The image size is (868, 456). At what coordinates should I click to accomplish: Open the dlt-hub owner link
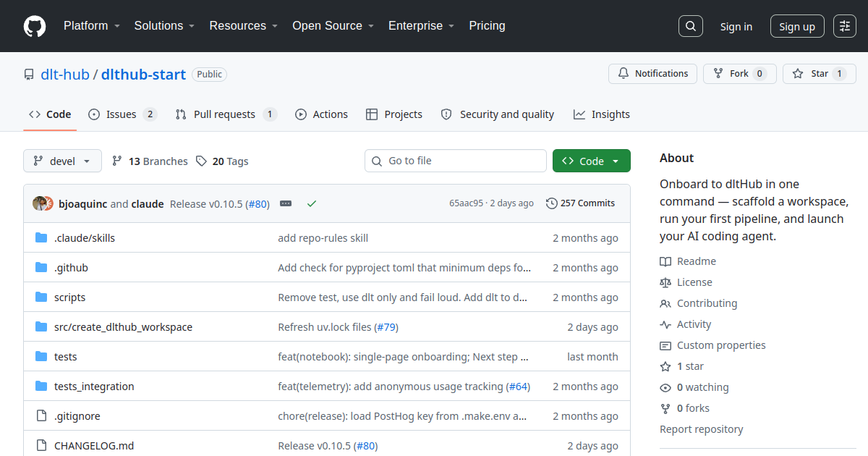pyautogui.click(x=65, y=75)
